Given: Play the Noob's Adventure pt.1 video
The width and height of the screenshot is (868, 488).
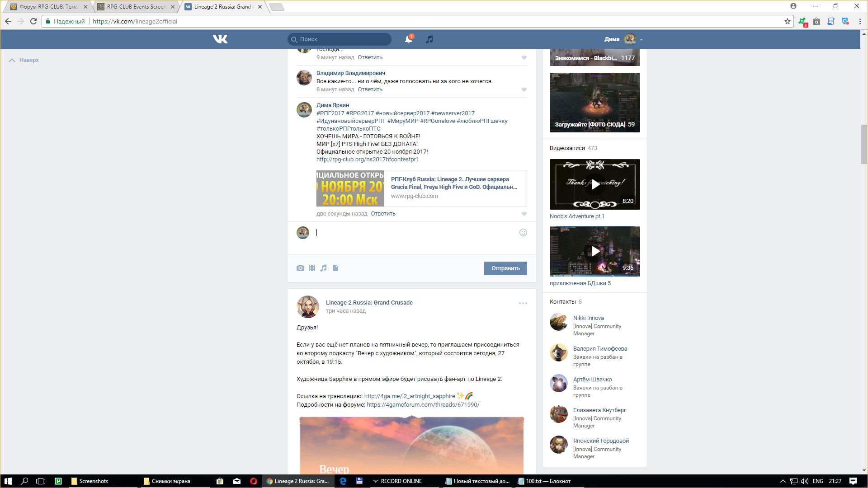Looking at the screenshot, I should pyautogui.click(x=595, y=184).
